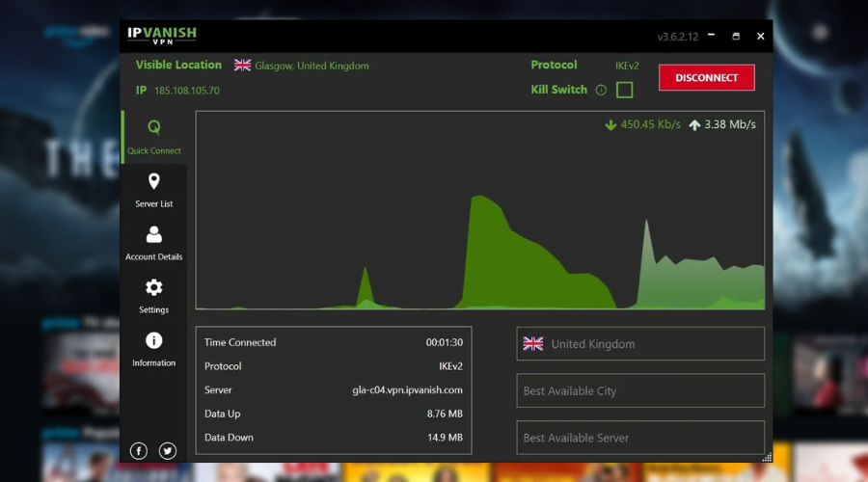Click IKEv2 value in the header
This screenshot has height=482, width=868.
click(627, 66)
